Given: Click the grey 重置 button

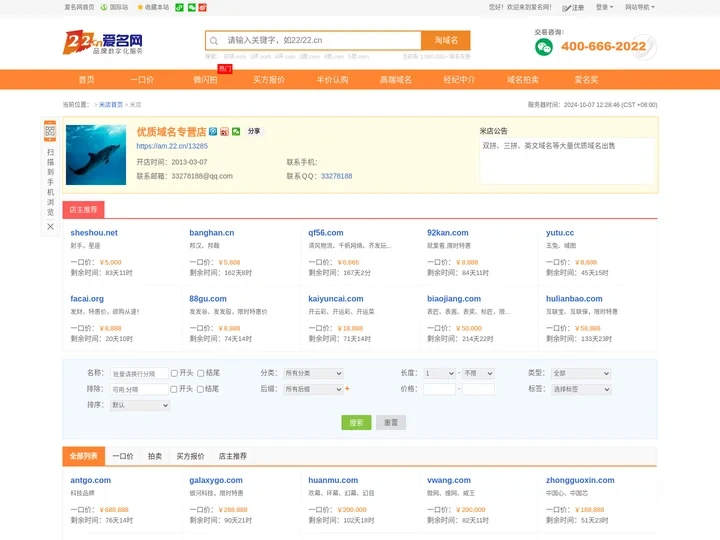Looking at the screenshot, I should click(x=391, y=422).
